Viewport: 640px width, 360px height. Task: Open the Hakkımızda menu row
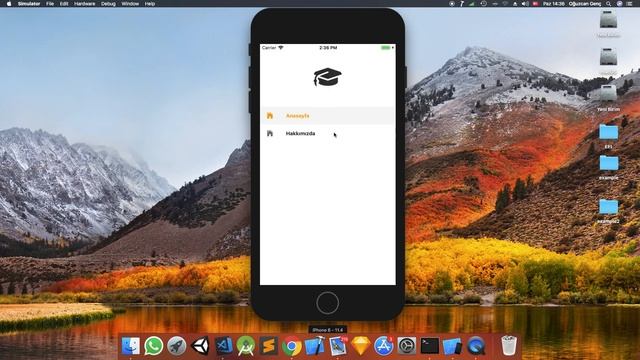[x=327, y=133]
